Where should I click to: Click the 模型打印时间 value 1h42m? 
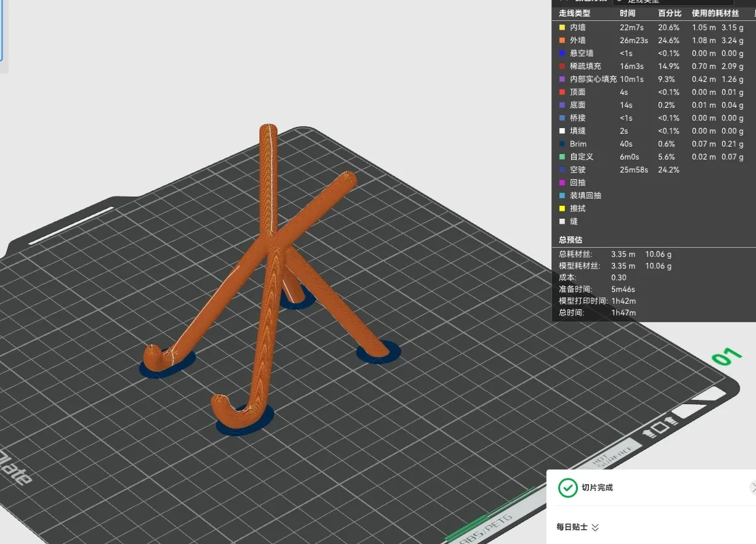pyautogui.click(x=624, y=301)
